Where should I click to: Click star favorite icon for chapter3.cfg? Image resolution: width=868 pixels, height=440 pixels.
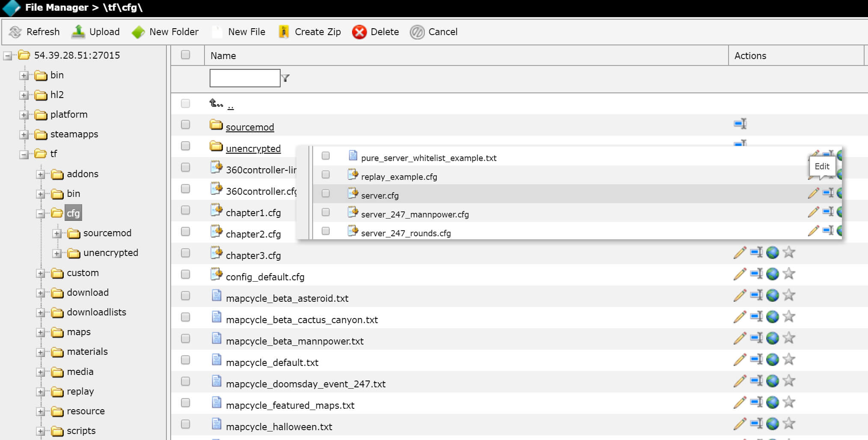click(789, 252)
